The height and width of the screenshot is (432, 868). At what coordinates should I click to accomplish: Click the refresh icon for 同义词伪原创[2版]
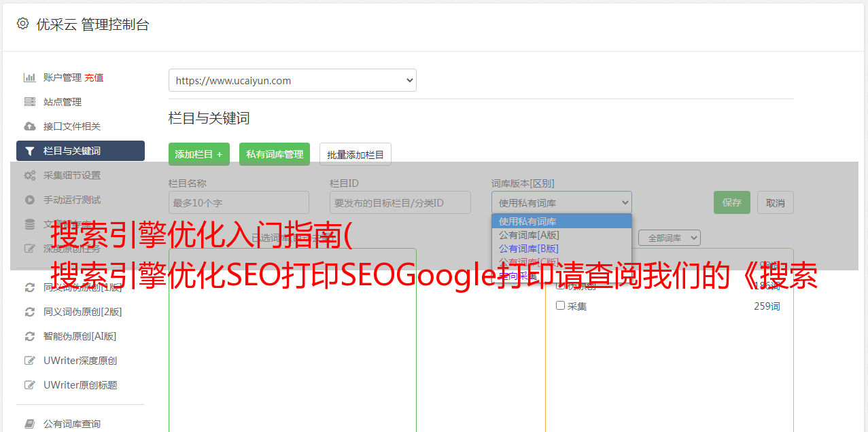tap(30, 312)
